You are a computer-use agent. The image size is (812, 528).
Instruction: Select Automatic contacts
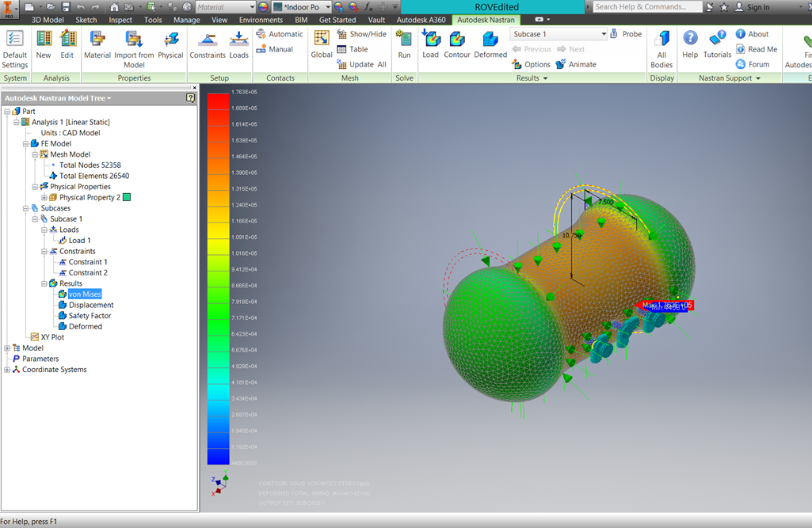point(279,34)
